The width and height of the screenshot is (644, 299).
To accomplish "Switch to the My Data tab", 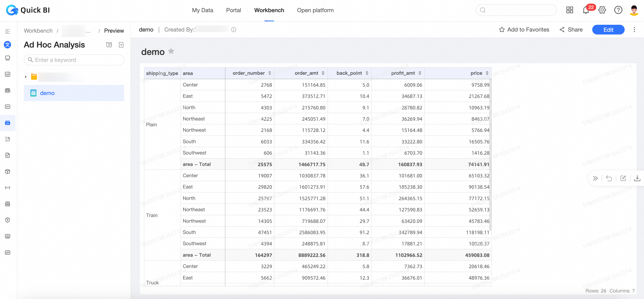I will [203, 10].
